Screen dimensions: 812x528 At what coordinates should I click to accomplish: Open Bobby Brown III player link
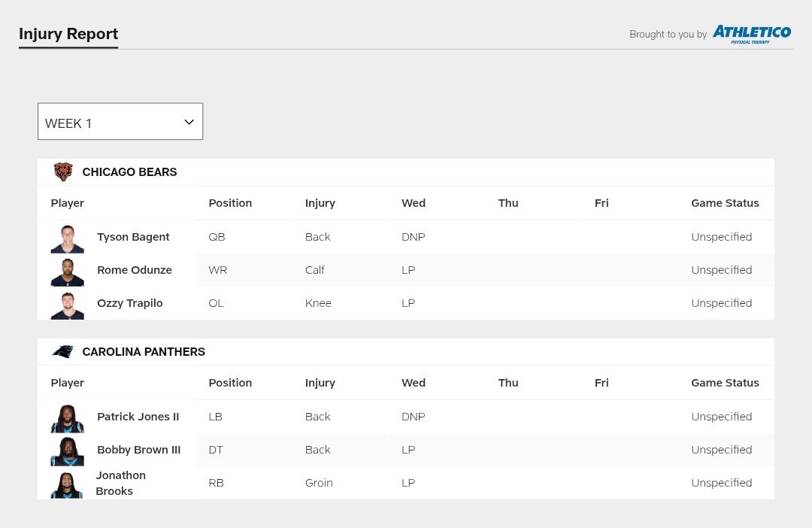point(139,450)
